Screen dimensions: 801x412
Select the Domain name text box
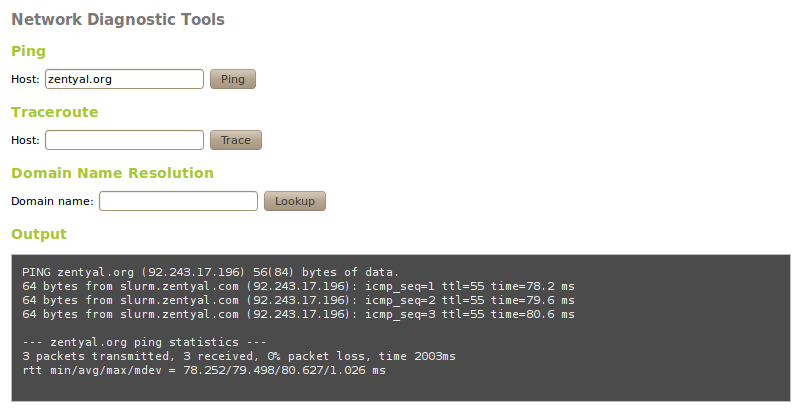click(178, 201)
